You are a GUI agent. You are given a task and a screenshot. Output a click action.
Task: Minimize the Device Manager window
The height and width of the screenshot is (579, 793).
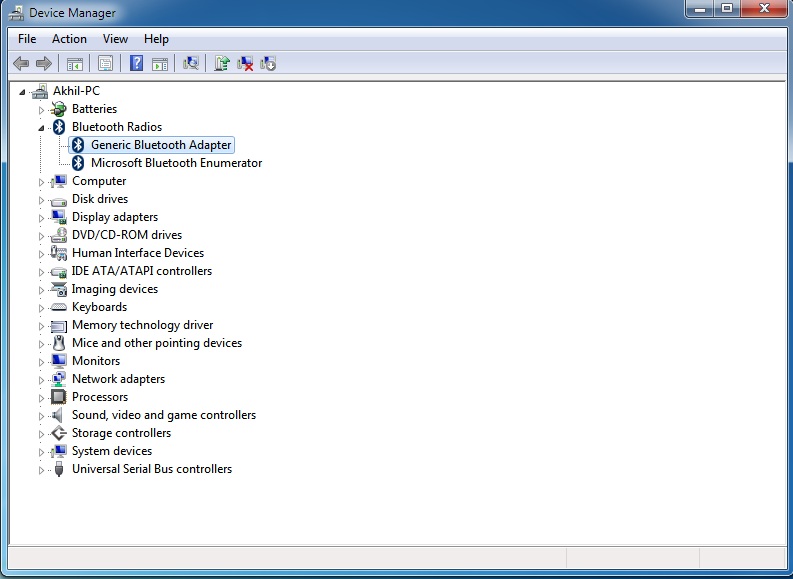tap(700, 9)
